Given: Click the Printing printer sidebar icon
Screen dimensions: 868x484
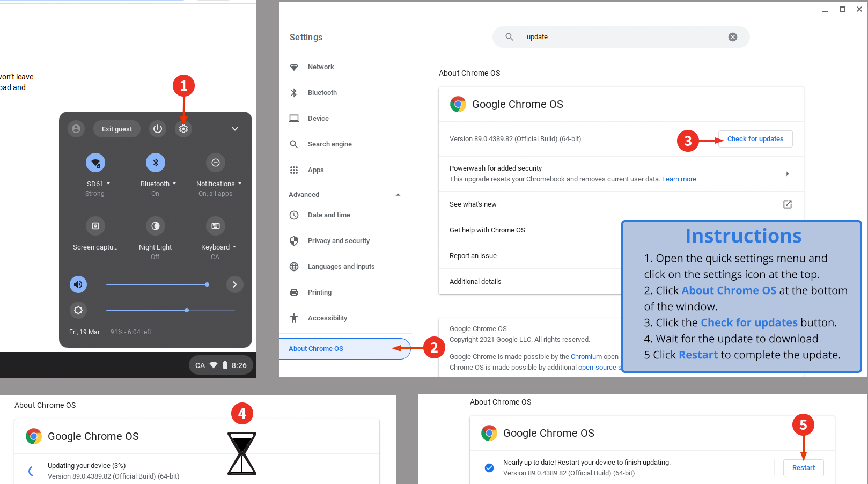Looking at the screenshot, I should pyautogui.click(x=294, y=292).
